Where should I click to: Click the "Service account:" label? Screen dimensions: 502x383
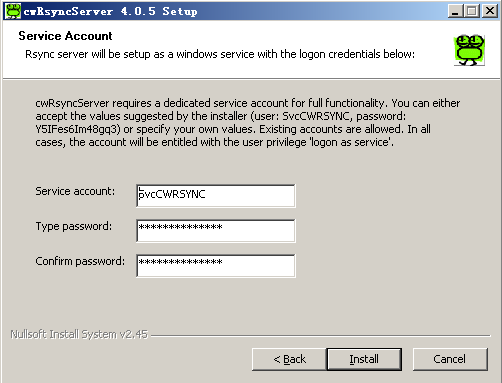(75, 191)
